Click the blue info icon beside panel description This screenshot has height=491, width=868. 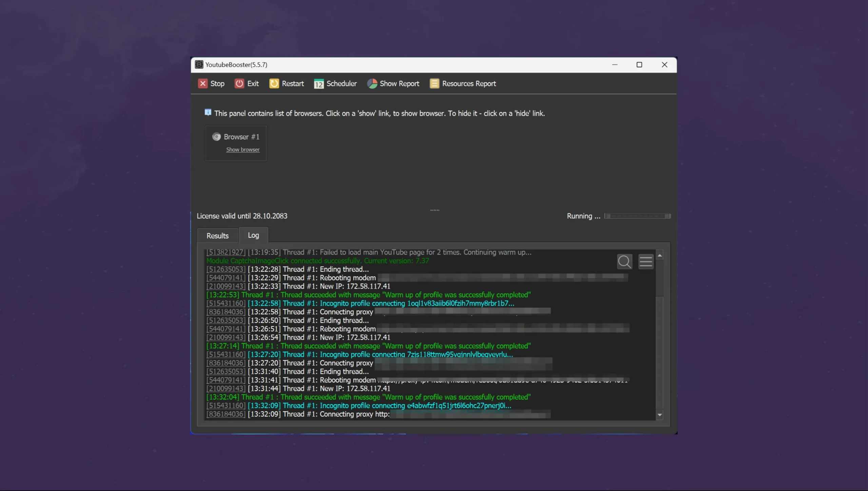[208, 112]
